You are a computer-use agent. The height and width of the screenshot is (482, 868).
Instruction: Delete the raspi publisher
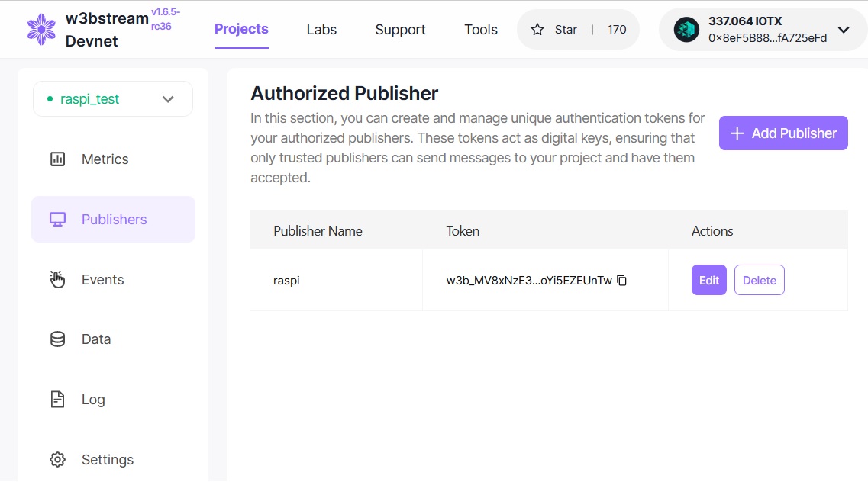coord(760,280)
